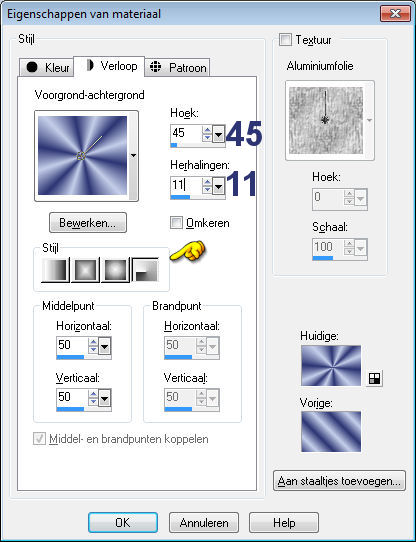Select the sunburst gradient style icon
This screenshot has width=416, height=542.
coord(115,270)
